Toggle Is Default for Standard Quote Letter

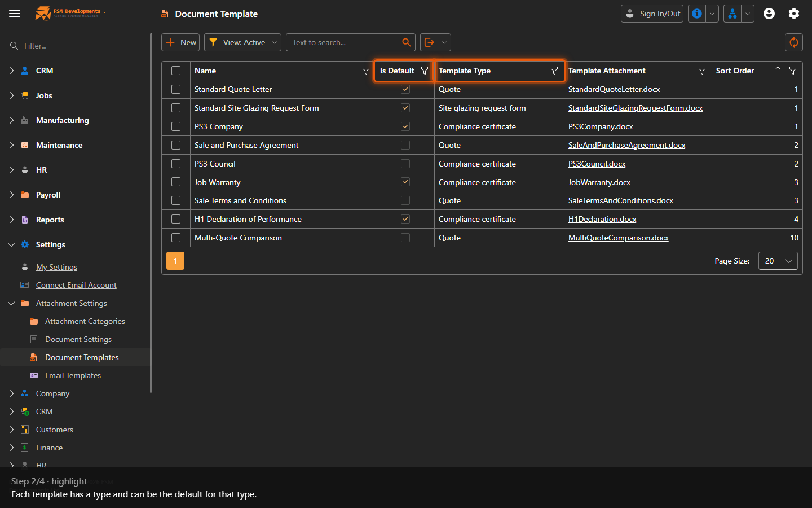coord(405,89)
